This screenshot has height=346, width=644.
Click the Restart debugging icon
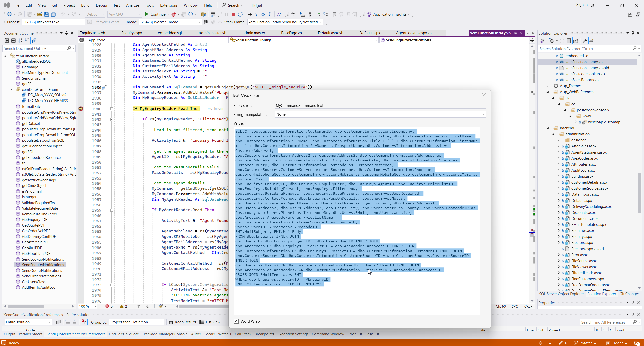click(x=240, y=14)
